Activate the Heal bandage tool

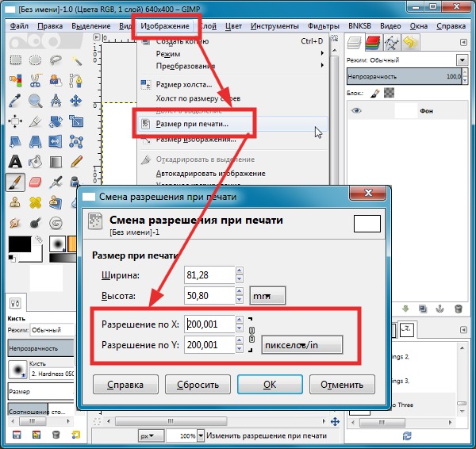click(35, 202)
